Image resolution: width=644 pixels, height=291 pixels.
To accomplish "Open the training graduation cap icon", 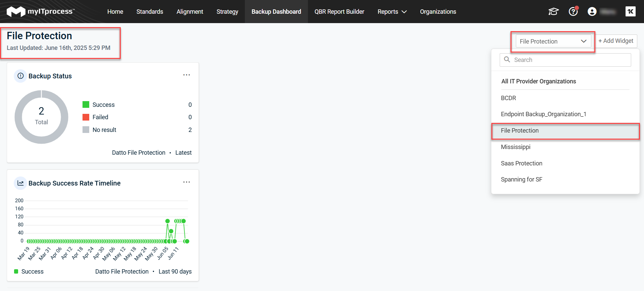I will tap(553, 12).
